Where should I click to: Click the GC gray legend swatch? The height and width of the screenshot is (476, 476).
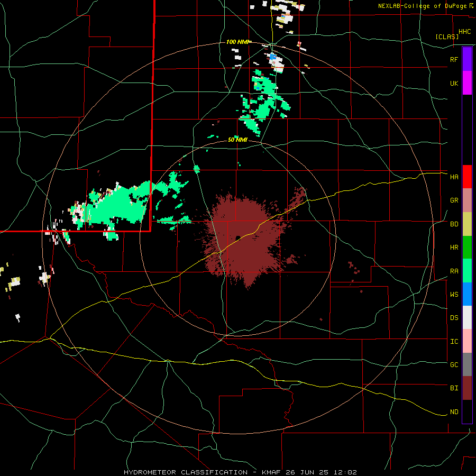tap(467, 364)
